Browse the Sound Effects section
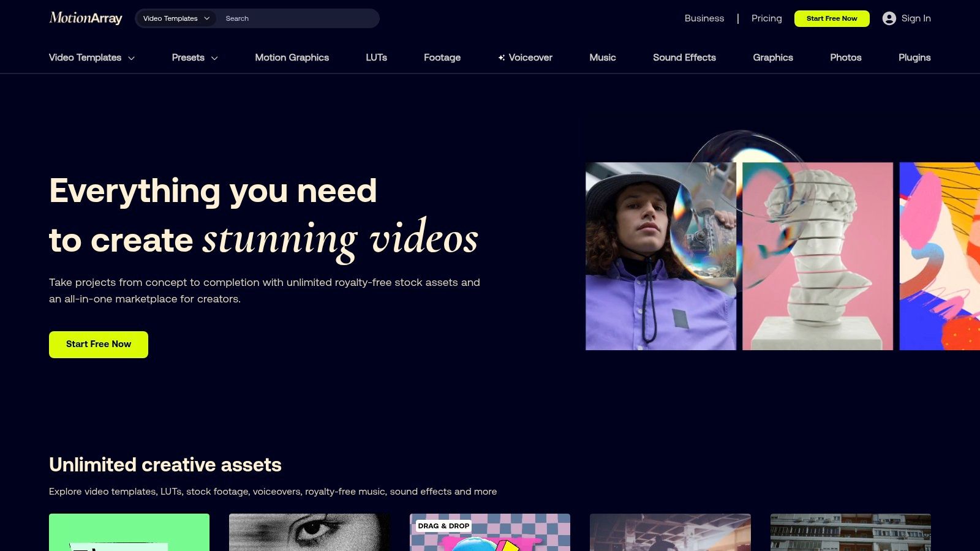The image size is (980, 551). 684,58
